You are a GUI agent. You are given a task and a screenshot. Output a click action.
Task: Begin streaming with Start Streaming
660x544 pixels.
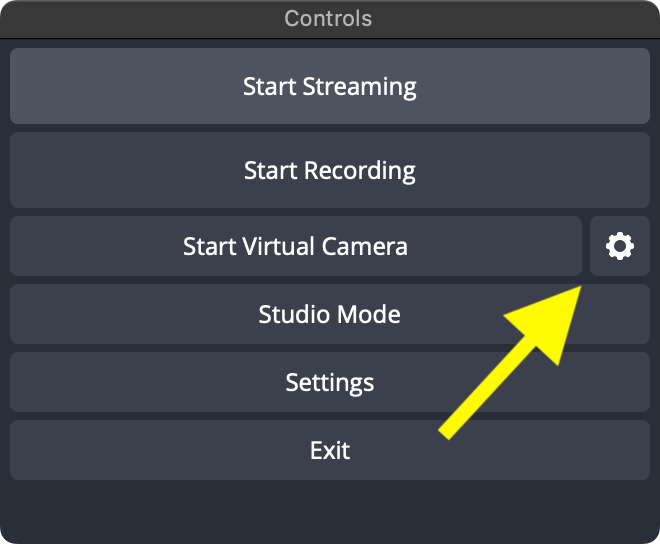click(330, 86)
